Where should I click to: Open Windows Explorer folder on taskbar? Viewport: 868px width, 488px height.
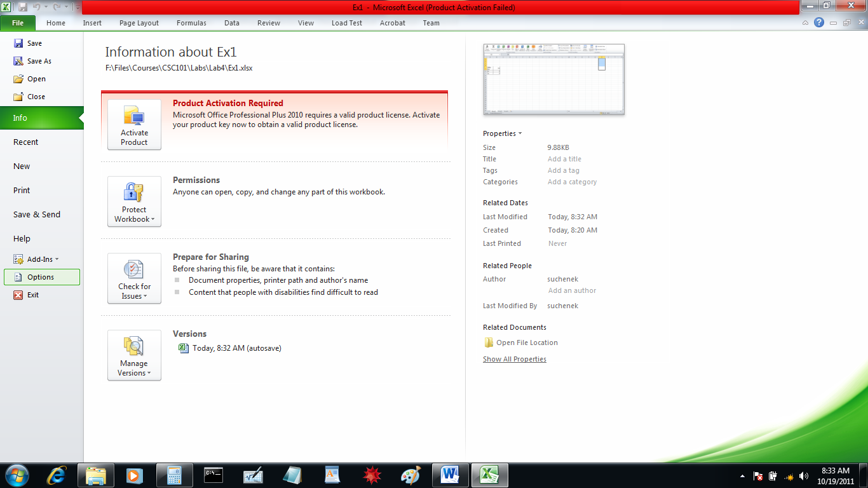[96, 475]
